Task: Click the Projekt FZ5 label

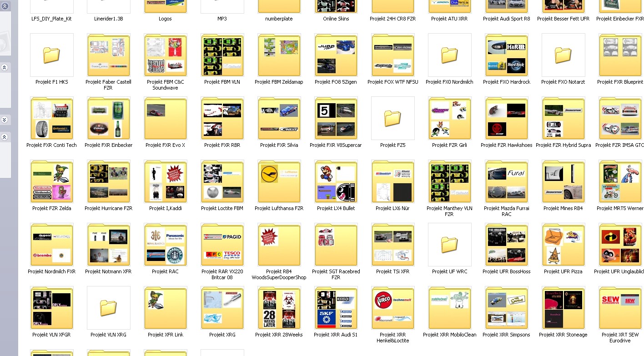Action: [x=393, y=145]
